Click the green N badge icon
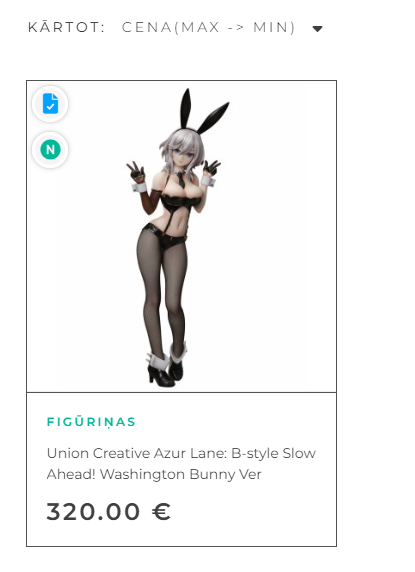Screen dimensions: 415x572 click(x=50, y=150)
